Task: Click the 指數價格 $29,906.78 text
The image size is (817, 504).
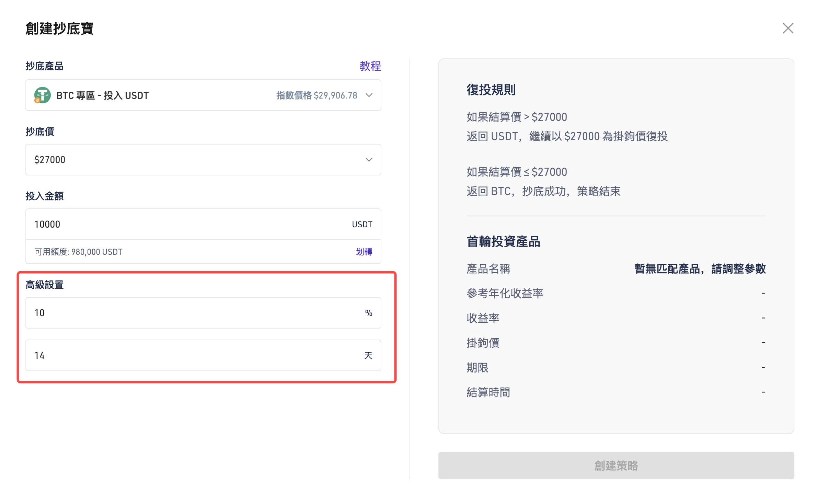Action: [317, 95]
